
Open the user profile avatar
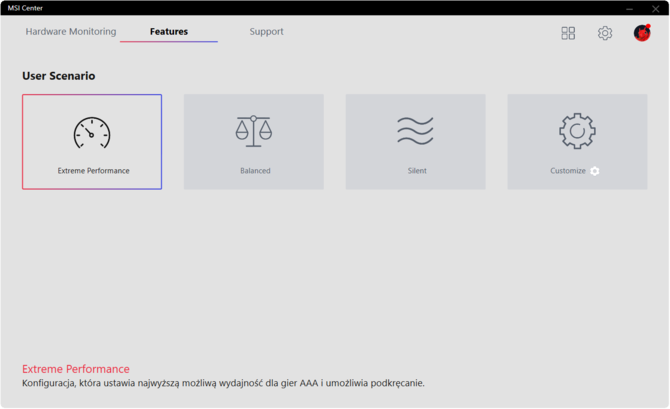(x=642, y=33)
